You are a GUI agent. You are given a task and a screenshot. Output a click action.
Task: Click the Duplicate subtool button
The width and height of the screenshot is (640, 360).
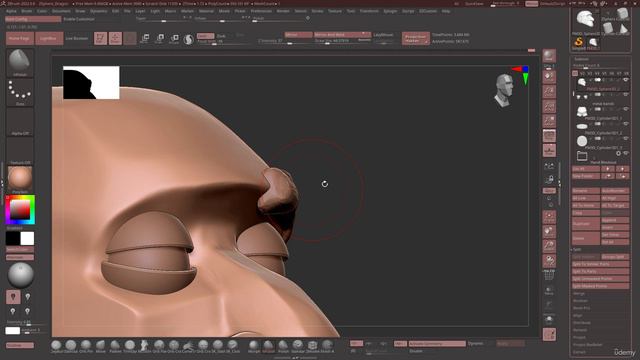(586, 224)
